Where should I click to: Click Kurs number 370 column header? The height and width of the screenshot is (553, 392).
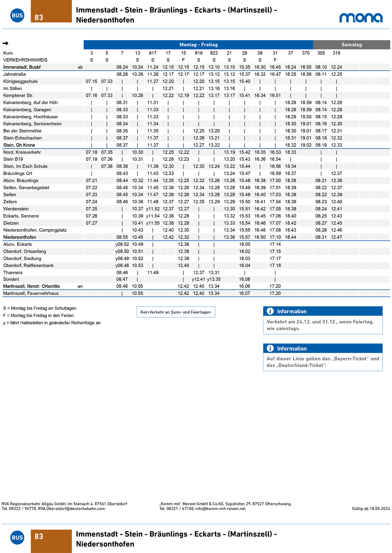[306, 53]
